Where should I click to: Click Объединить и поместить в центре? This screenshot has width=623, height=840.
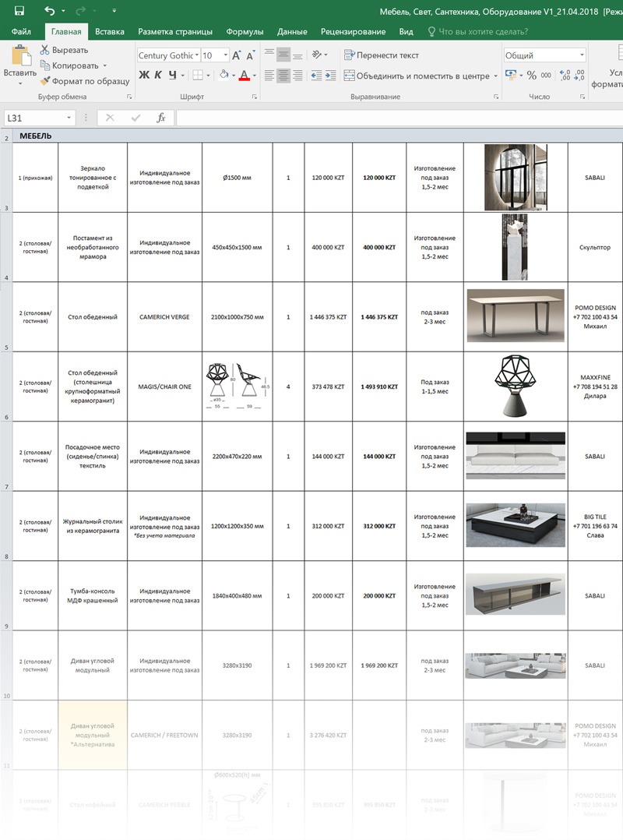point(417,76)
